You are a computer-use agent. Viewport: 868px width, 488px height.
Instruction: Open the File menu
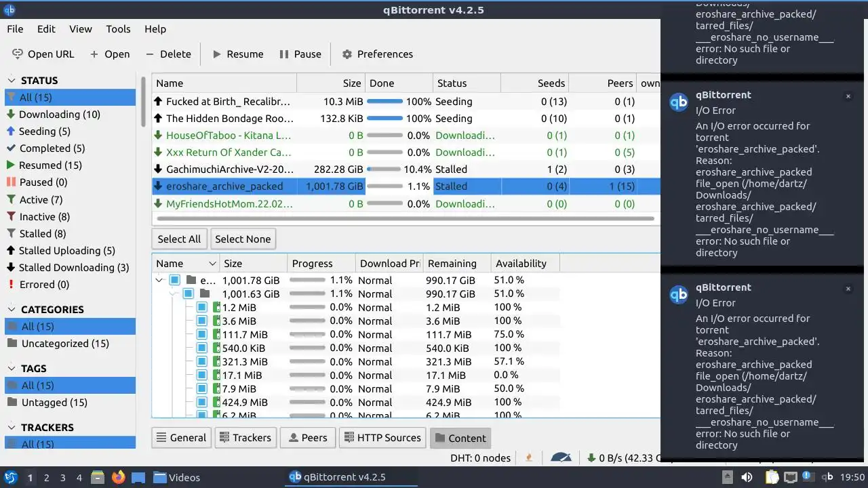(15, 29)
